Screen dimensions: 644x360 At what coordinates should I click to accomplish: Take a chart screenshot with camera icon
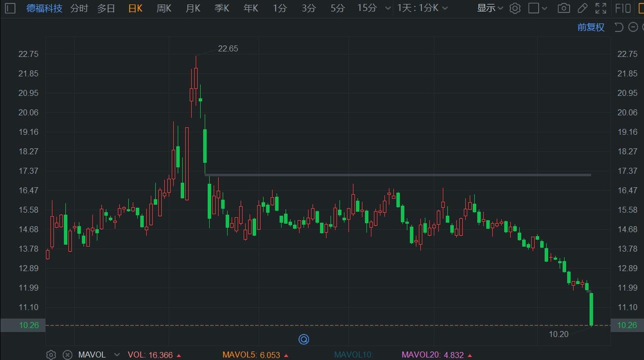(564, 8)
